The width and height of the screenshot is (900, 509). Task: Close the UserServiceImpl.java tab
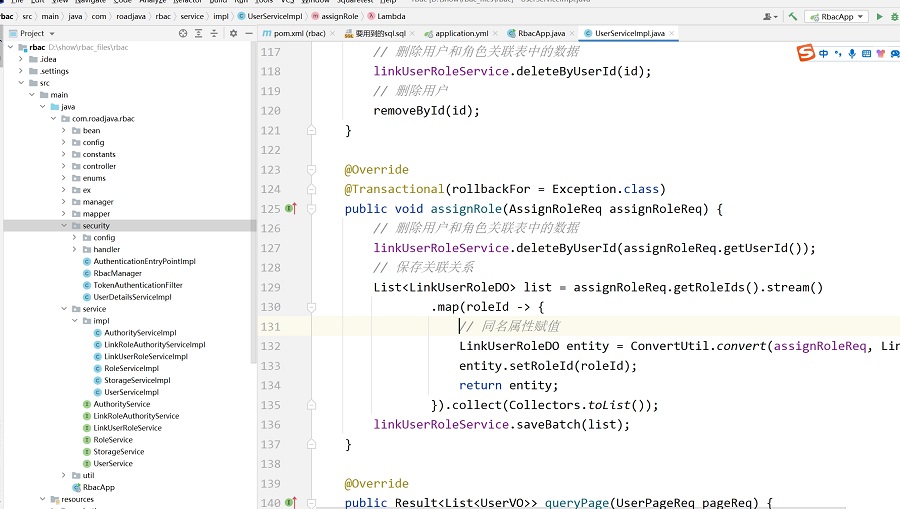672,33
